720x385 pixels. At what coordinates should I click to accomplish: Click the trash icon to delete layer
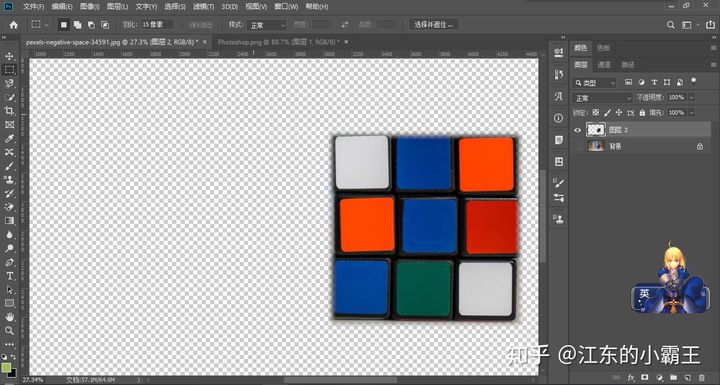coord(701,377)
